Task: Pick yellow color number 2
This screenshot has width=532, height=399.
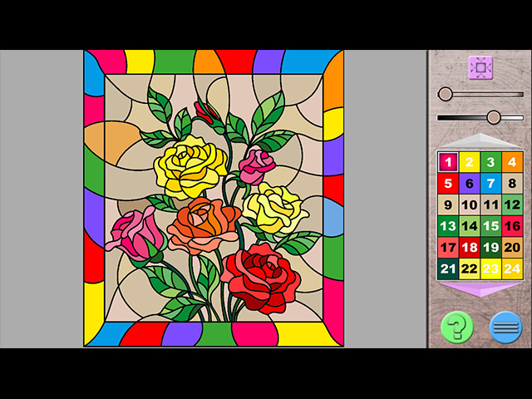Action: coord(469,162)
